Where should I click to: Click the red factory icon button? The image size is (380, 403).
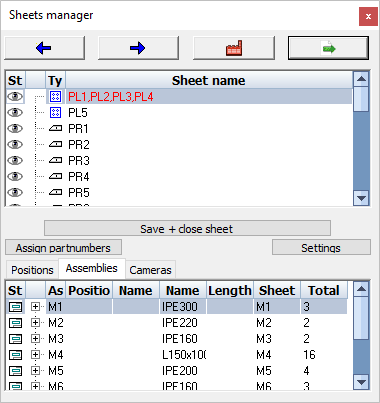(234, 48)
